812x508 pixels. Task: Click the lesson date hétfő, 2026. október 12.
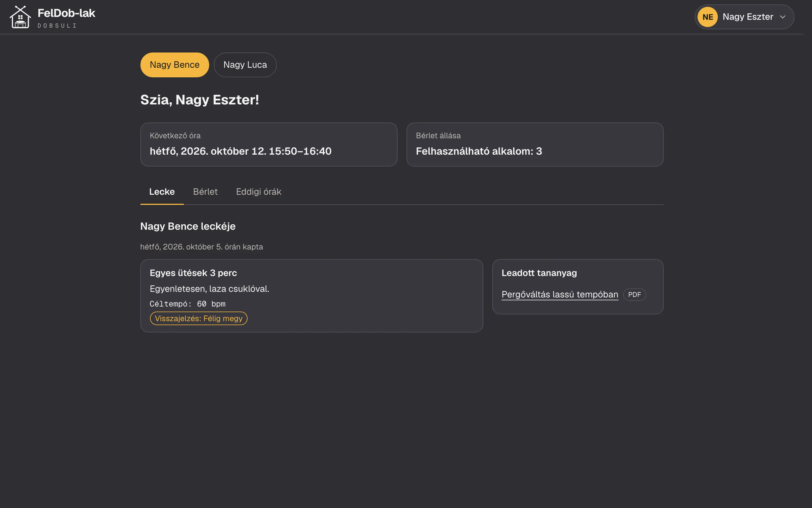[x=208, y=152]
